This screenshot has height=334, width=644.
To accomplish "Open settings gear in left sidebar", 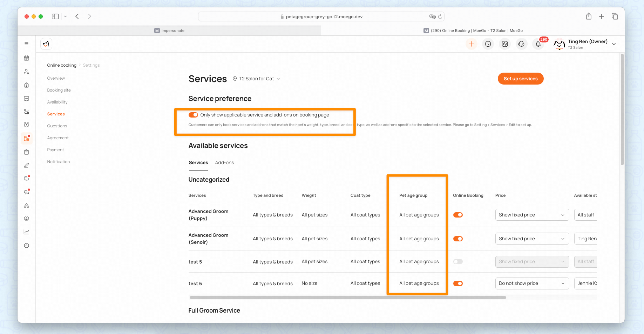I will [x=26, y=246].
